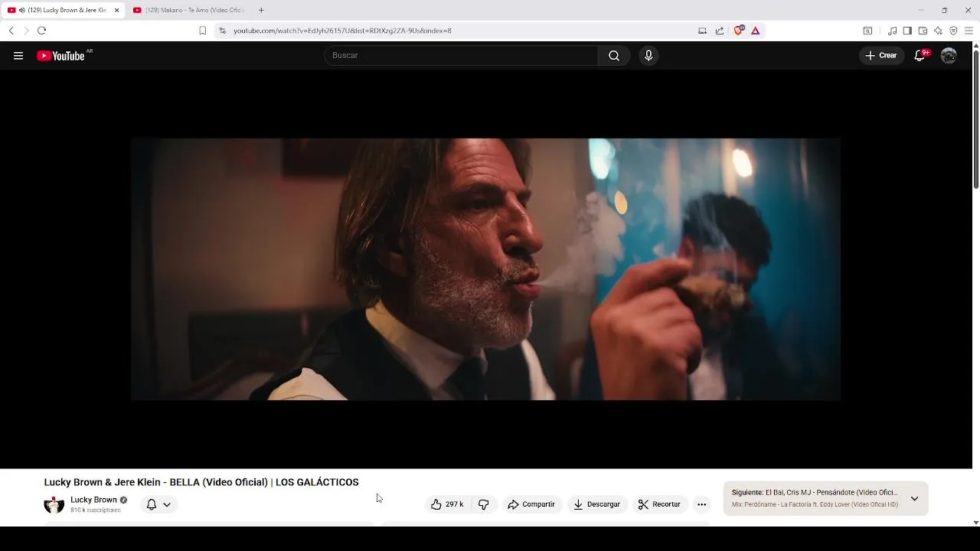
Task: Click the Recortar clip button
Action: tap(659, 504)
